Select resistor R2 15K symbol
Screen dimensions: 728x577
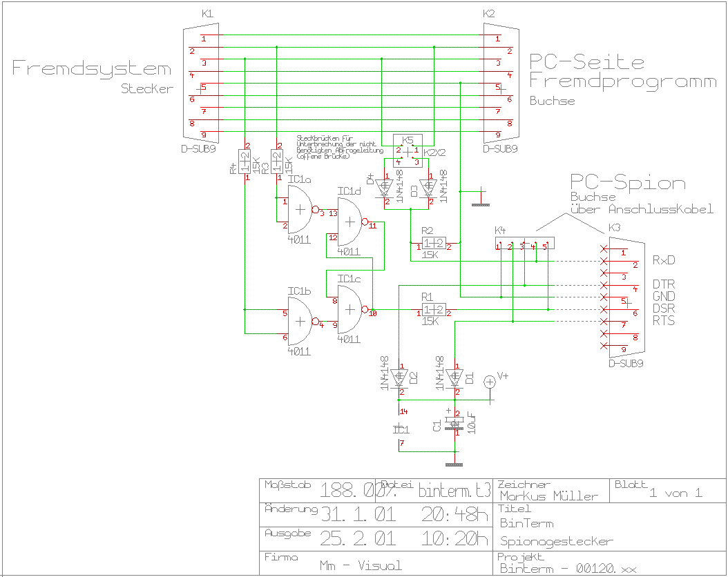click(x=433, y=244)
